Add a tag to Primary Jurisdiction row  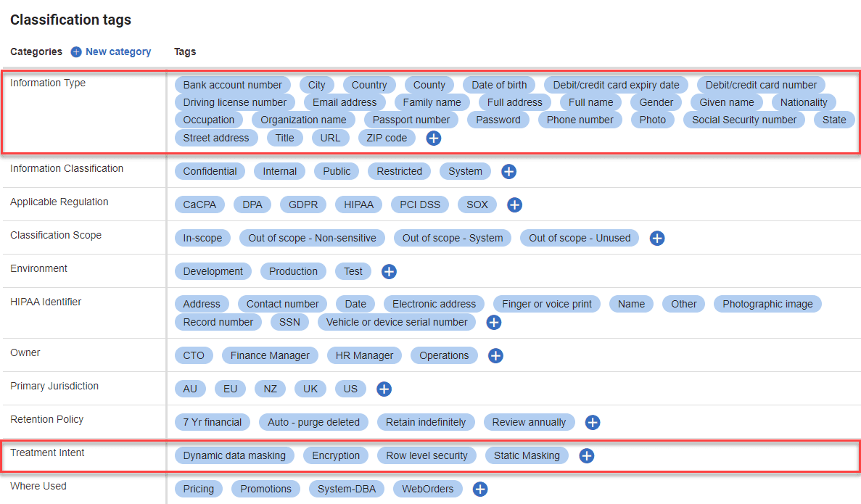384,389
